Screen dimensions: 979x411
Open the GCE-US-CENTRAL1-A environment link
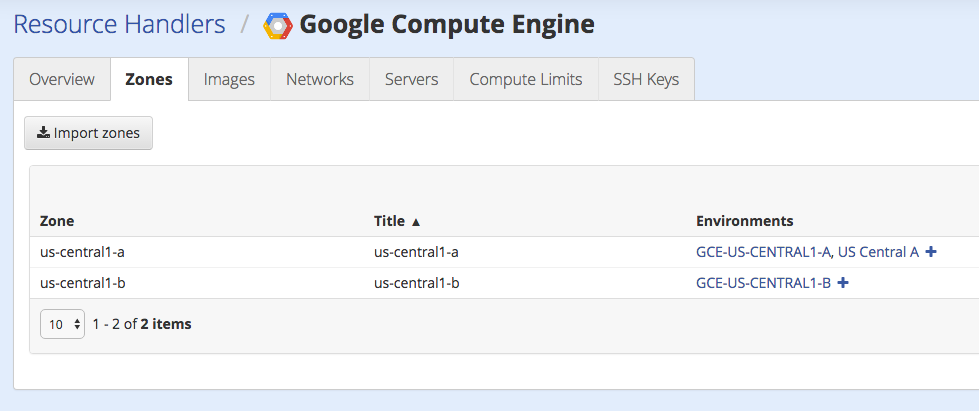pyautogui.click(x=764, y=252)
